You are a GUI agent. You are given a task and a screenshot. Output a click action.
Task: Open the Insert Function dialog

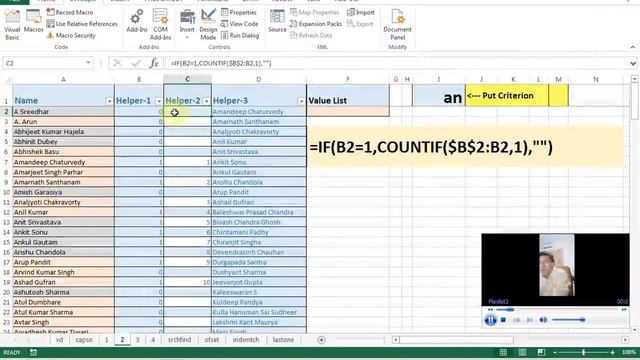(x=154, y=63)
